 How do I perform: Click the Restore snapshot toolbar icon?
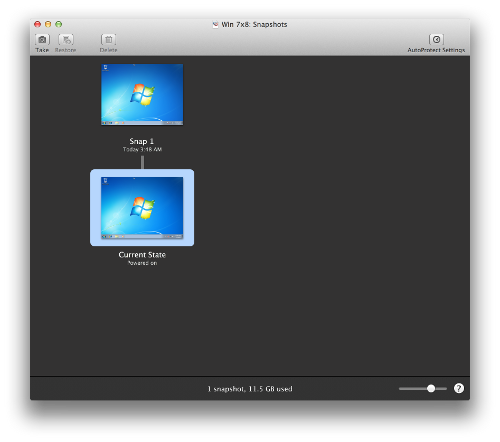tap(66, 40)
